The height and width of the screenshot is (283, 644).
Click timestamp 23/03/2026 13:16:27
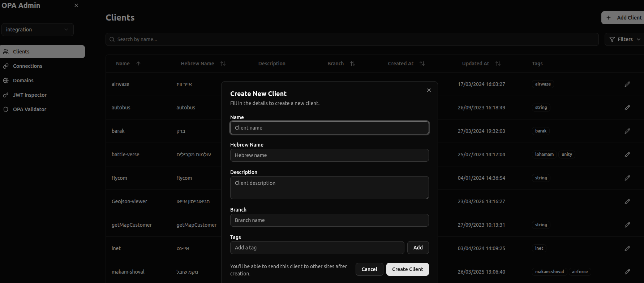[x=481, y=201]
